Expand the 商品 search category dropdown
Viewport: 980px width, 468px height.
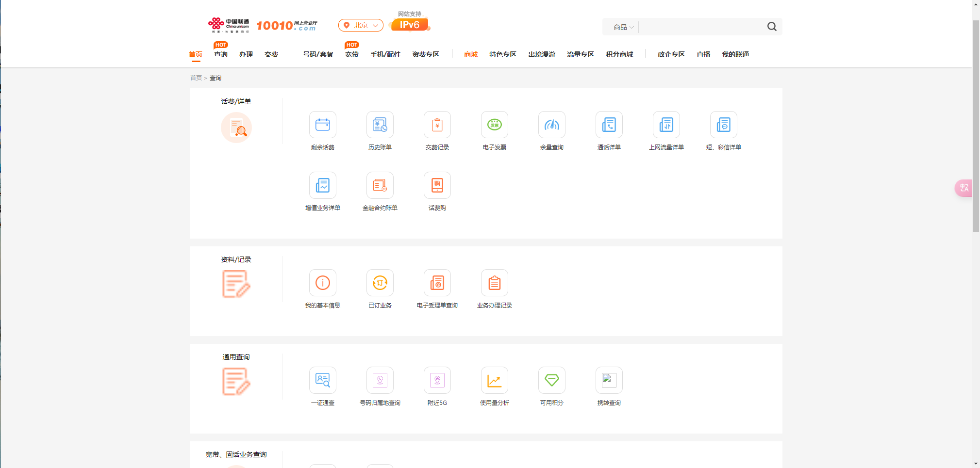[x=623, y=27]
